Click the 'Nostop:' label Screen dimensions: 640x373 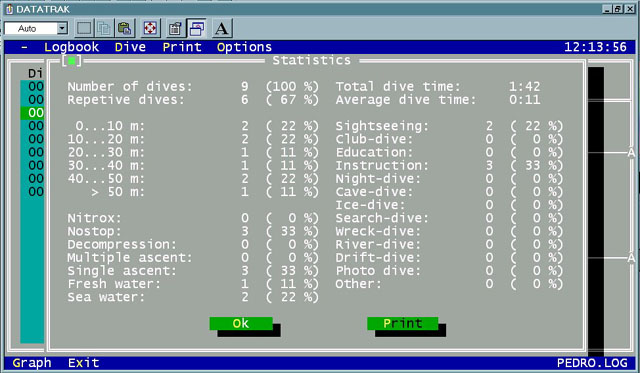[x=94, y=231]
